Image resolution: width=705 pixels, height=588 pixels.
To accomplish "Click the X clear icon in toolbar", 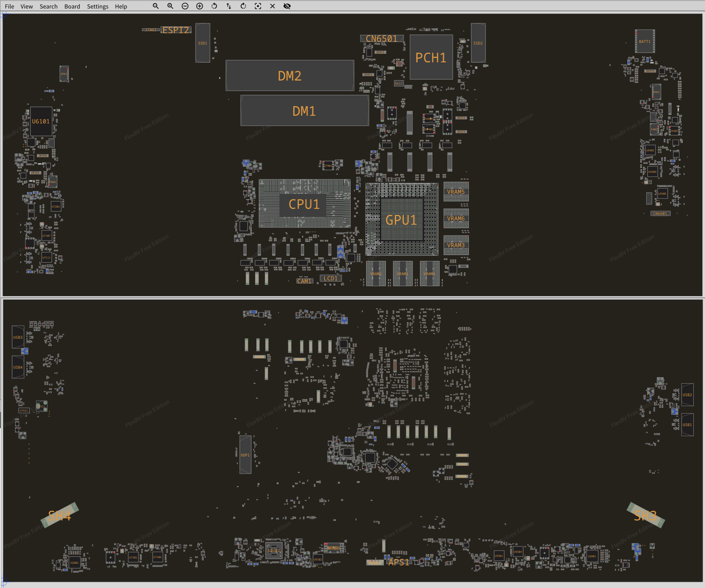I will (x=273, y=6).
